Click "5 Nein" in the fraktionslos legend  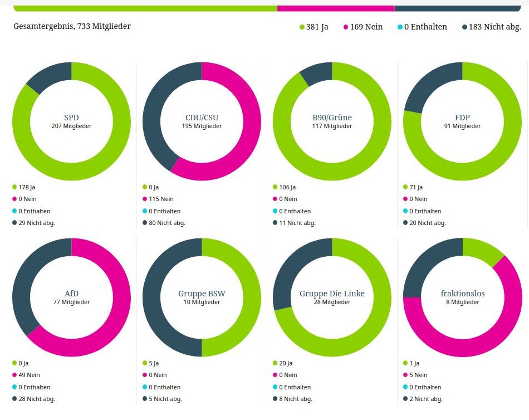point(415,375)
